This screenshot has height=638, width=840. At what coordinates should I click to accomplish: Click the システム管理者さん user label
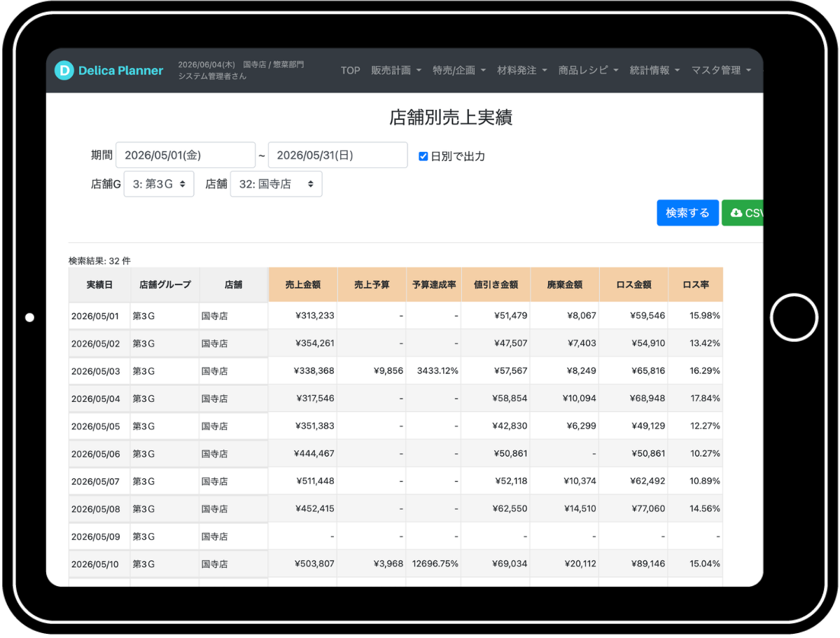[212, 76]
